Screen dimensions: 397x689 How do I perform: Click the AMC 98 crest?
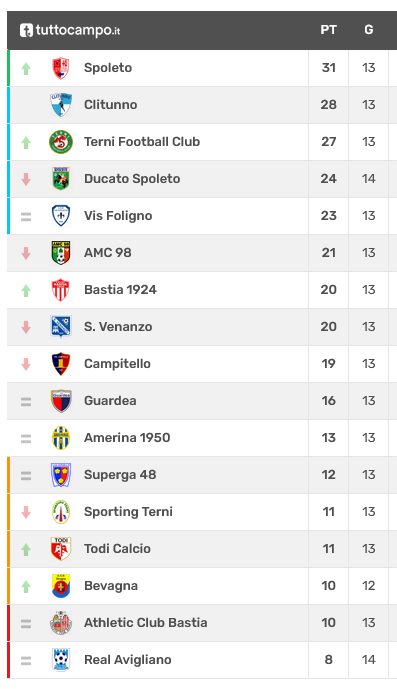click(61, 253)
